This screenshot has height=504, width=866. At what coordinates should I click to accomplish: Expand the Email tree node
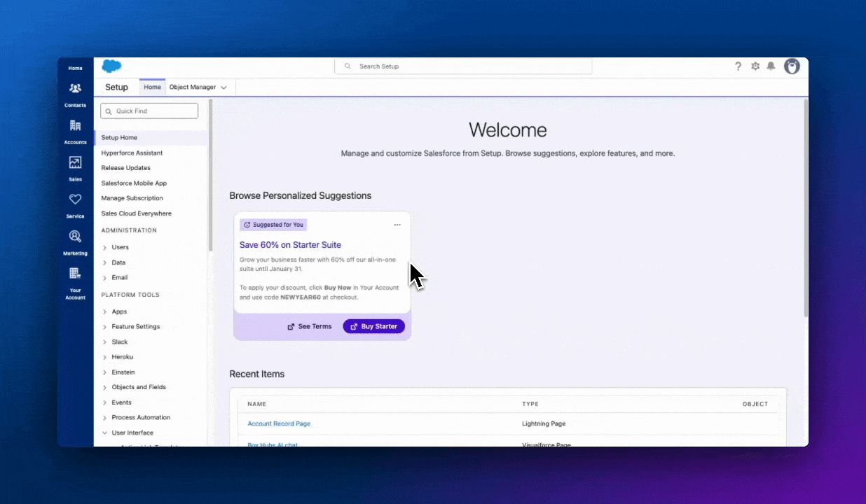[x=104, y=278]
